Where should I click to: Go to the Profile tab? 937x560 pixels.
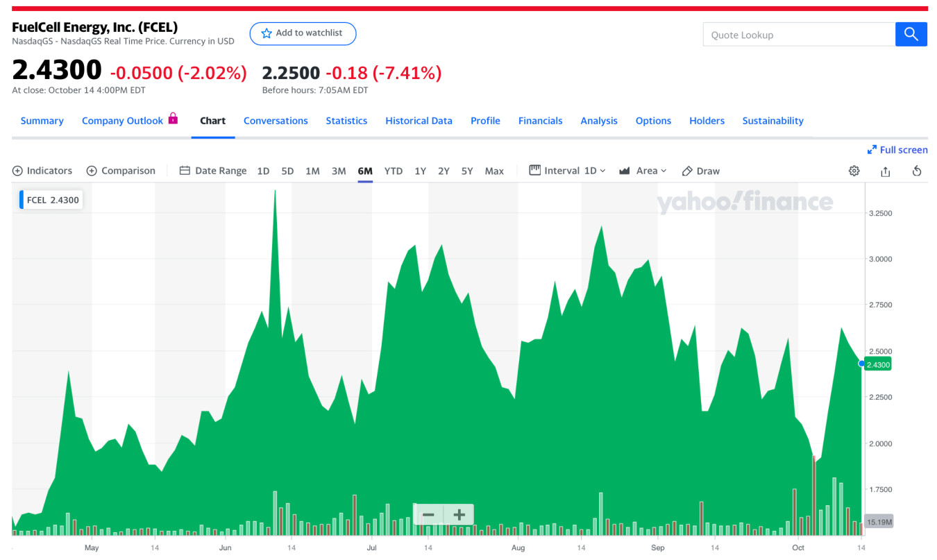click(485, 121)
